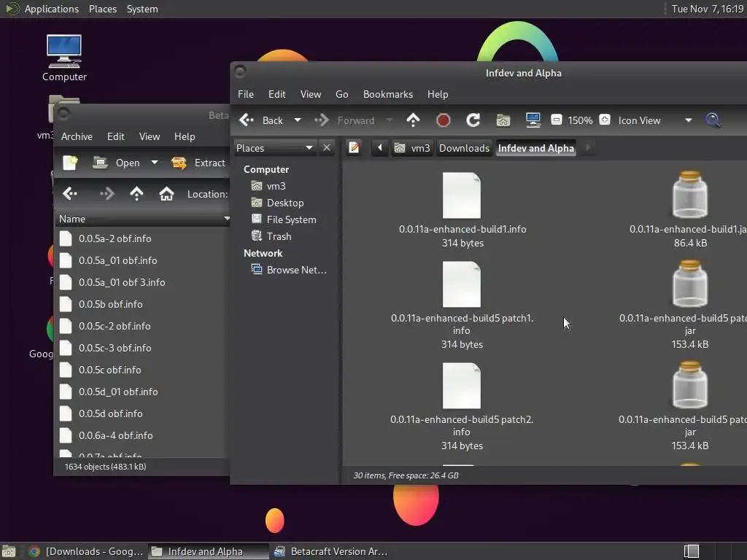The height and width of the screenshot is (560, 747).
Task: Open the Home folder toolbar icon
Action: point(503,120)
